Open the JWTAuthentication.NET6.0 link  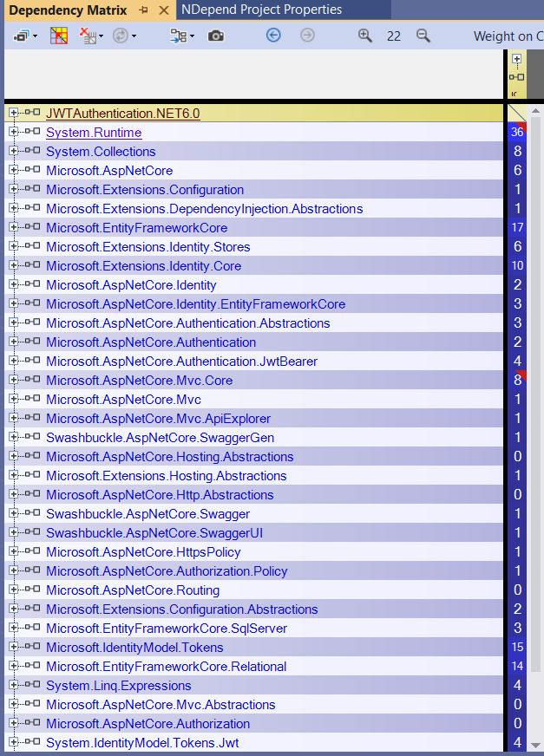click(x=123, y=114)
